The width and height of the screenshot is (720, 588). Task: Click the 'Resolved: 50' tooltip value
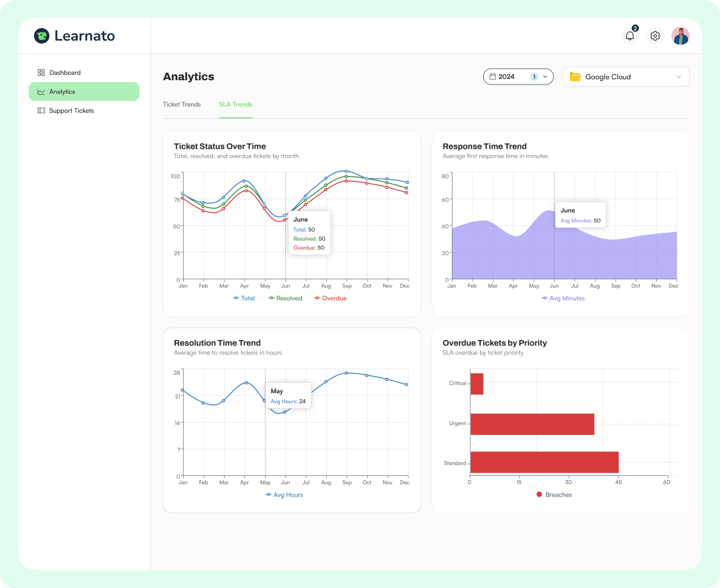coord(309,239)
